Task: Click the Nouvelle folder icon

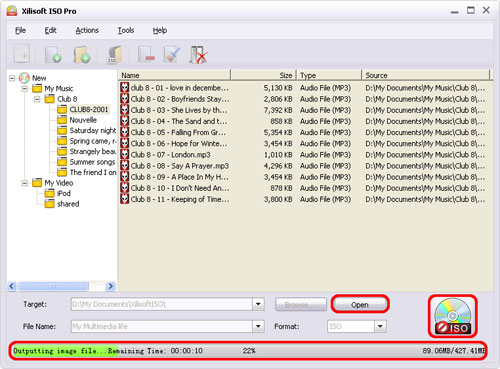Action: [x=62, y=120]
